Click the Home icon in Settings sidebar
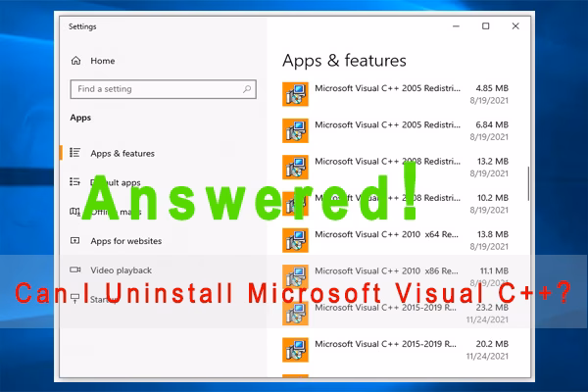 click(x=75, y=61)
